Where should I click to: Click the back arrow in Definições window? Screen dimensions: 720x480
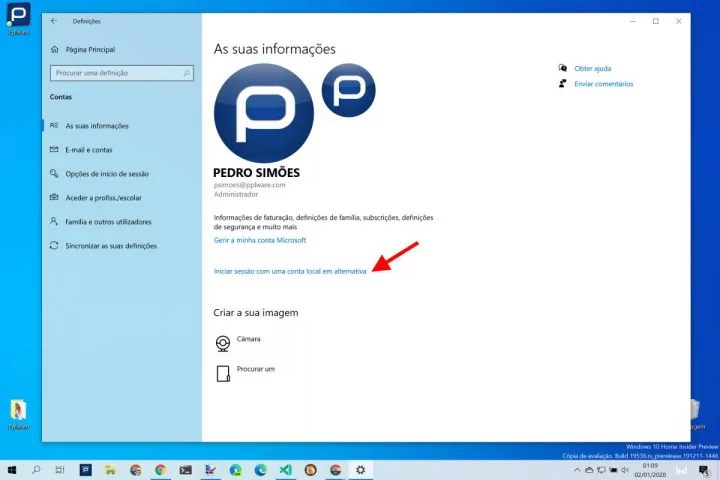pyautogui.click(x=53, y=21)
